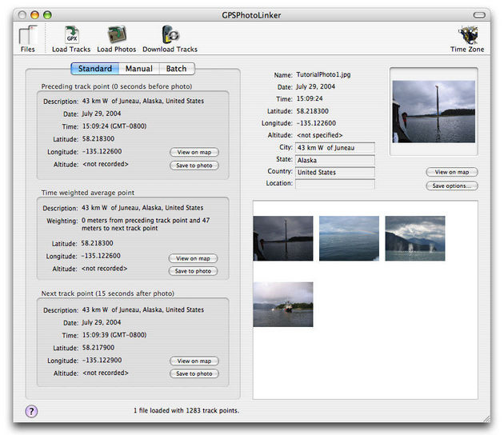Click View on map below photo preview

[452, 172]
